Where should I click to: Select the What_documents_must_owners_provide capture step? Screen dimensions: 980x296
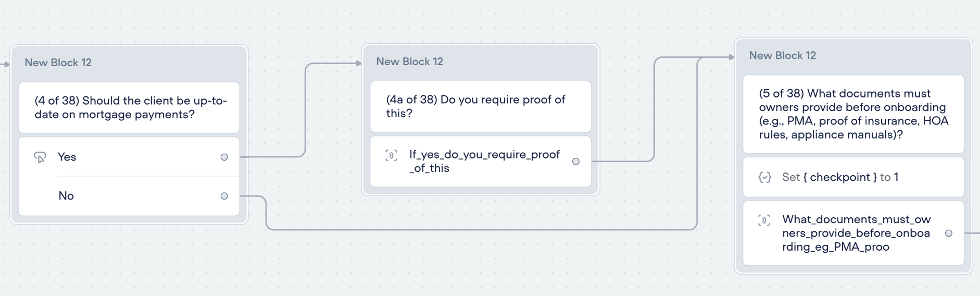(x=853, y=233)
